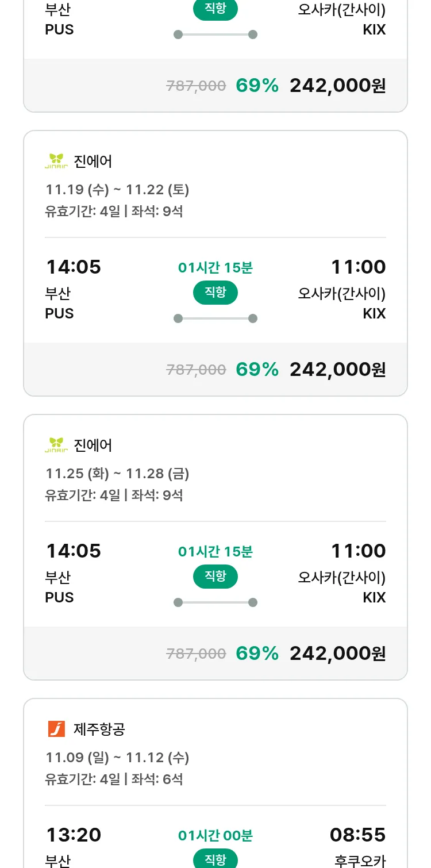Screen dimensions: 431x868
Task: Click the route line on the 11.25 flight
Action: click(215, 602)
